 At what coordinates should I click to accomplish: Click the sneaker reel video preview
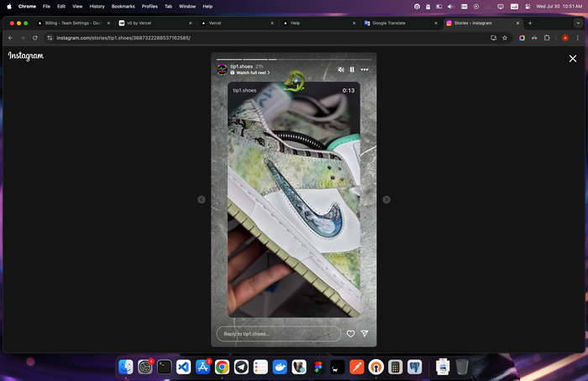[x=294, y=199]
